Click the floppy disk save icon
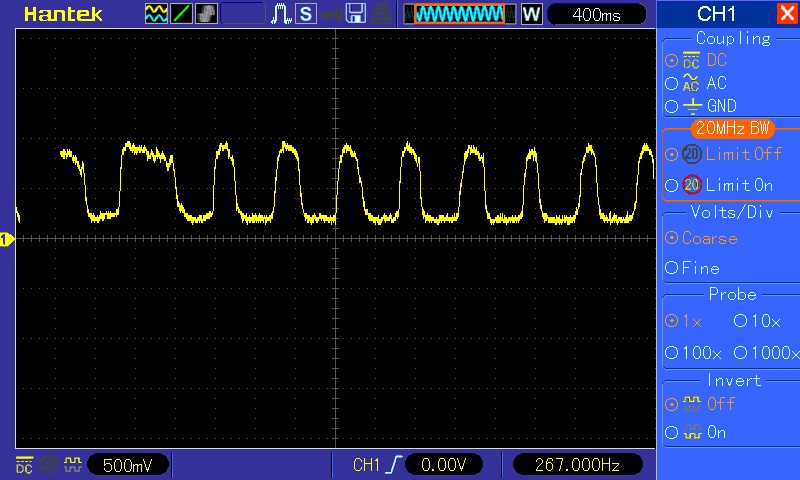 pyautogui.click(x=356, y=14)
